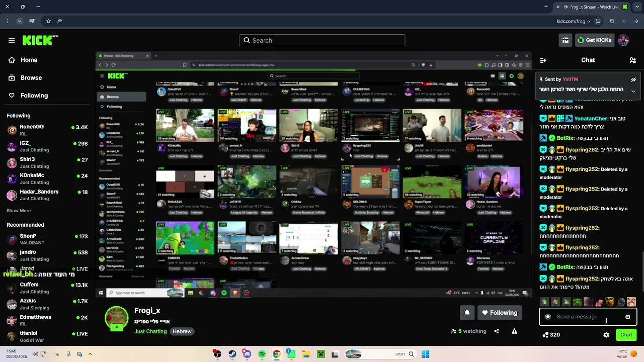
Task: Click the Frogi_x avatar with LIVE badge
Action: 117,319
